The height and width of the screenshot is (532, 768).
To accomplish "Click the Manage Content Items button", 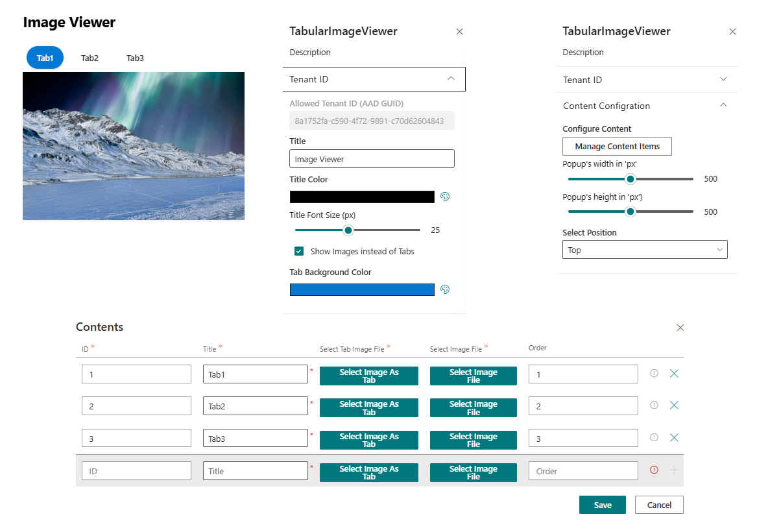I will 617,147.
